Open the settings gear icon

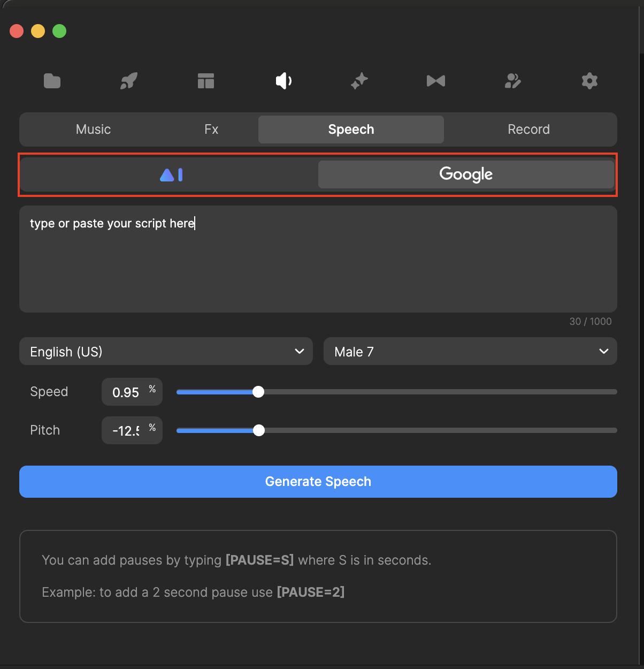[x=589, y=81]
